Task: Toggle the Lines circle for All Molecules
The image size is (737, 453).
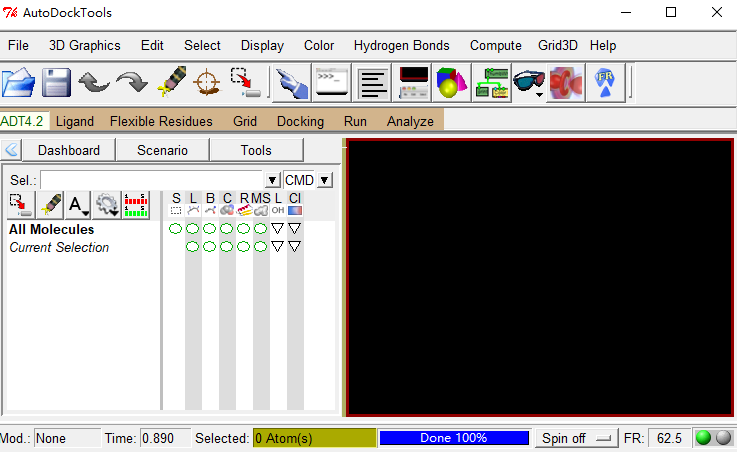Action: point(192,229)
